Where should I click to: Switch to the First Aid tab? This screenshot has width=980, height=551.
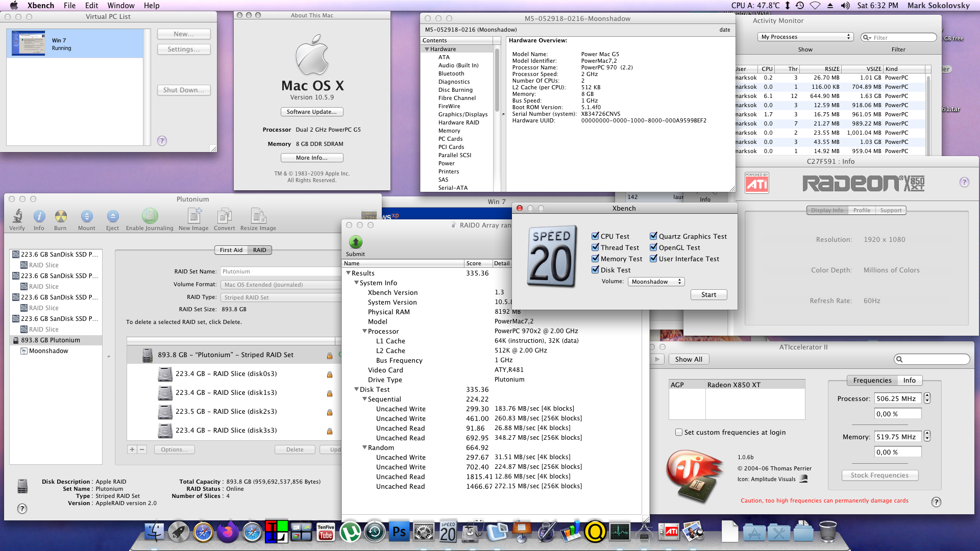tap(231, 250)
